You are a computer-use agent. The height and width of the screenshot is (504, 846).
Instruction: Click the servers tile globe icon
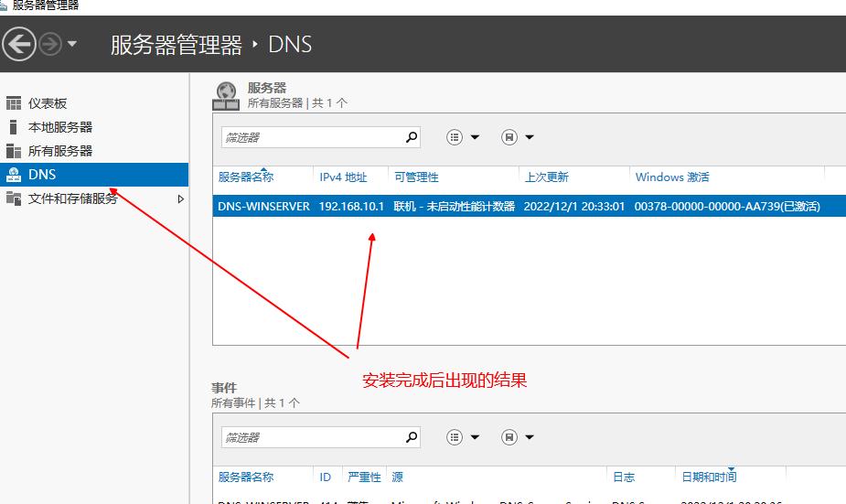point(226,96)
